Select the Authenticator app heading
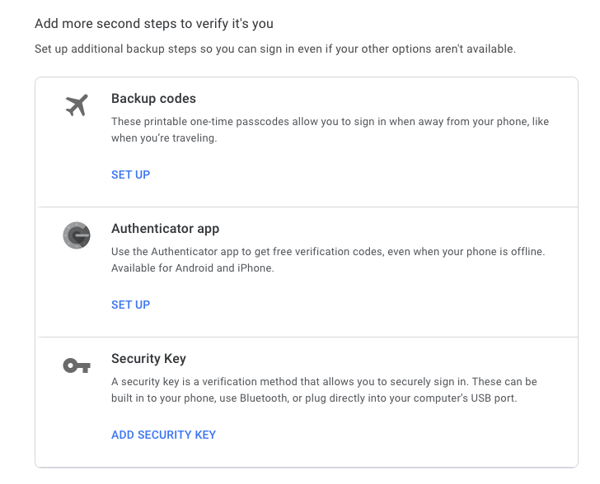Screen dimensions: 600x484 click(165, 228)
